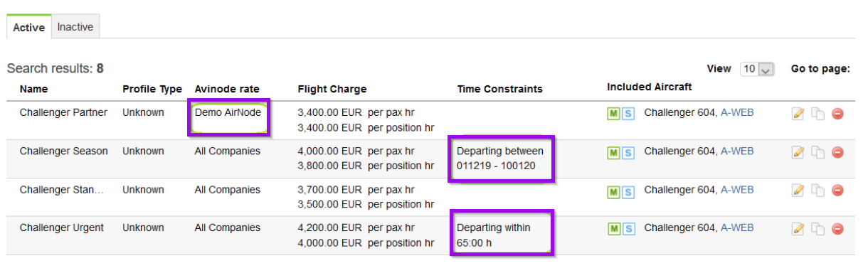
Task: Copy the Challenger Urgent profile
Action: point(817,229)
